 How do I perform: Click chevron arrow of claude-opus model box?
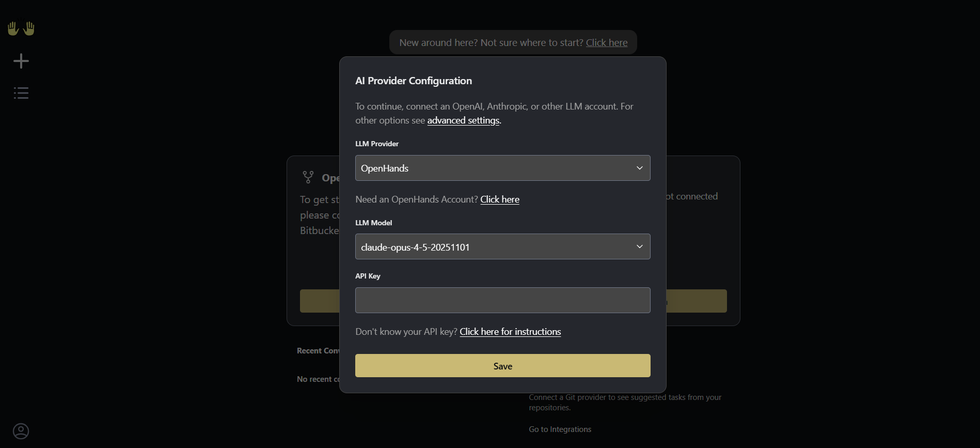click(640, 246)
